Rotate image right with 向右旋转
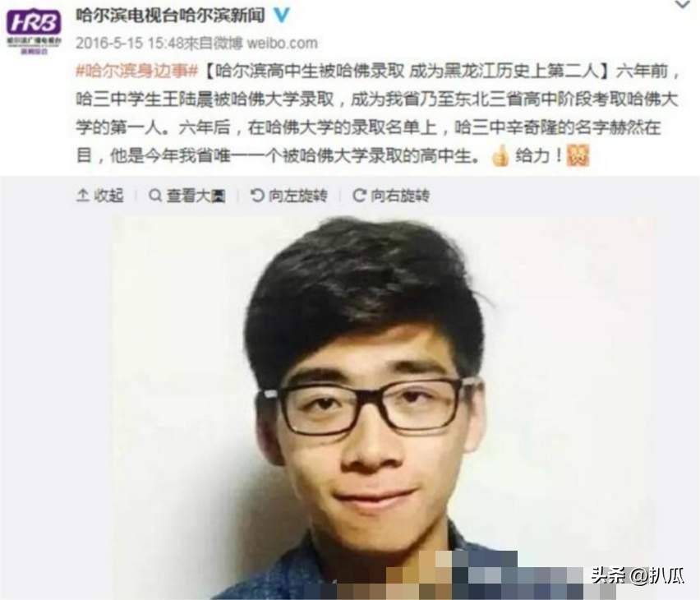This screenshot has width=700, height=600. [391, 196]
